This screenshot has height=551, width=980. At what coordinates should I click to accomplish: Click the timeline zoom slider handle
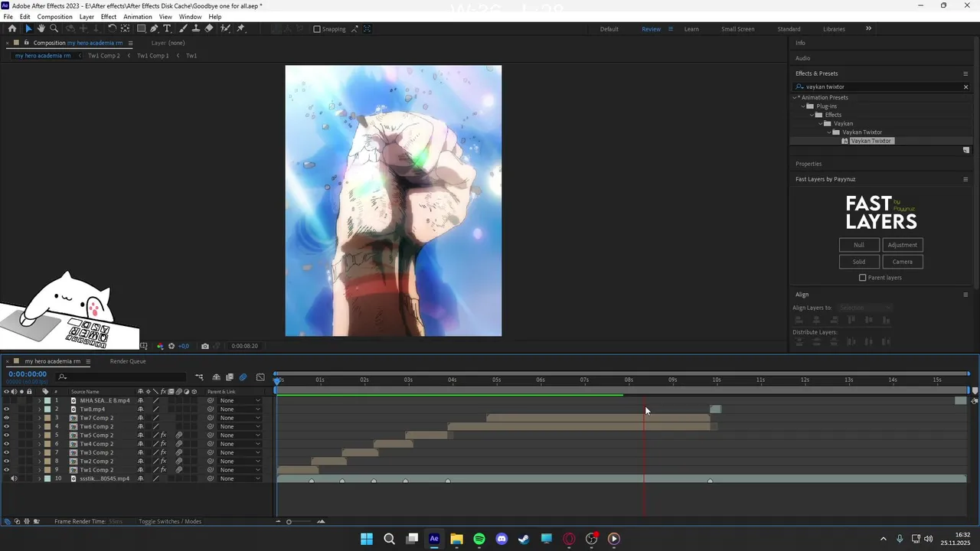(x=289, y=522)
